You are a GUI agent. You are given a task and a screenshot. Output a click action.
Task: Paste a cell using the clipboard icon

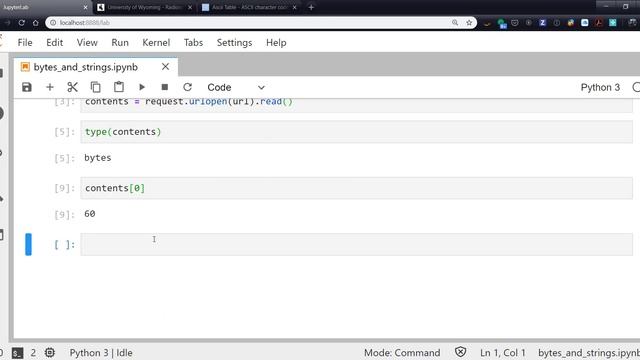[119, 87]
